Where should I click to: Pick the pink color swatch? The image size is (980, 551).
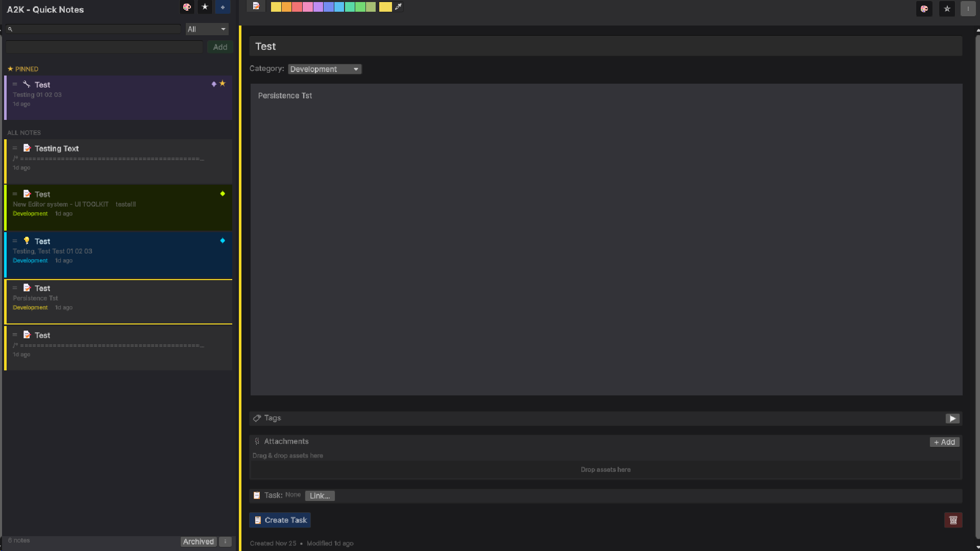pos(308,7)
